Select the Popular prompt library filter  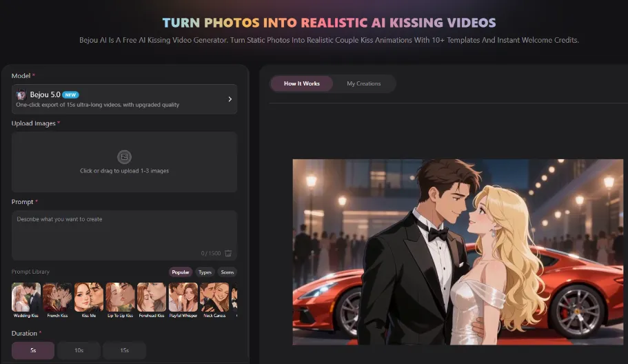[180, 272]
